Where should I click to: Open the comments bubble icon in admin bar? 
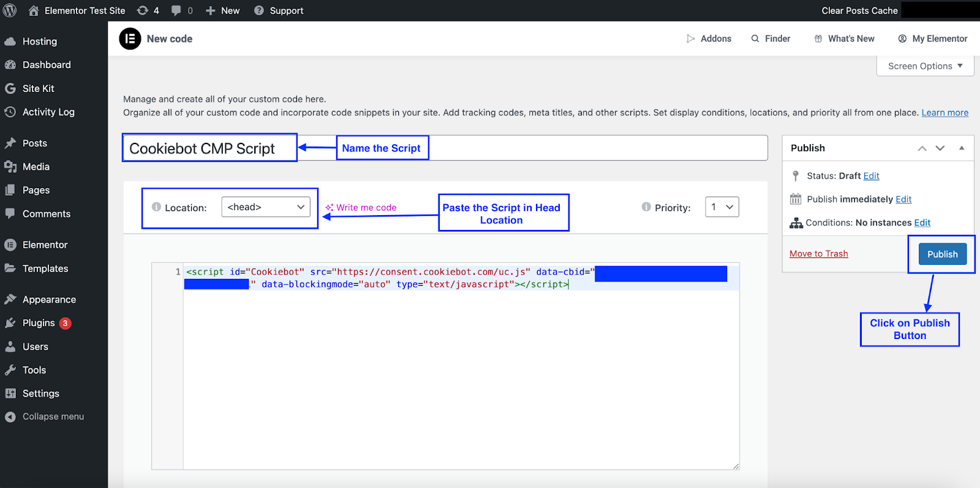(176, 10)
